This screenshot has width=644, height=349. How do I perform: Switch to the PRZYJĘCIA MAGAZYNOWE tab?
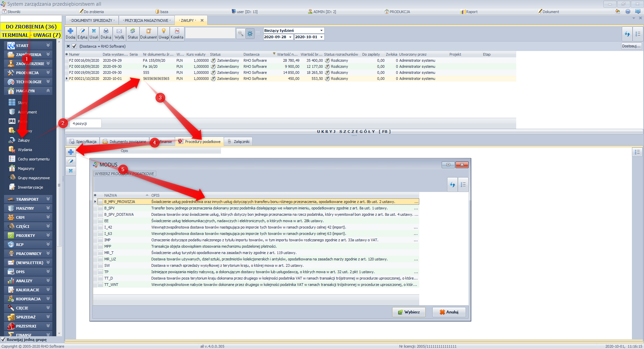(147, 20)
